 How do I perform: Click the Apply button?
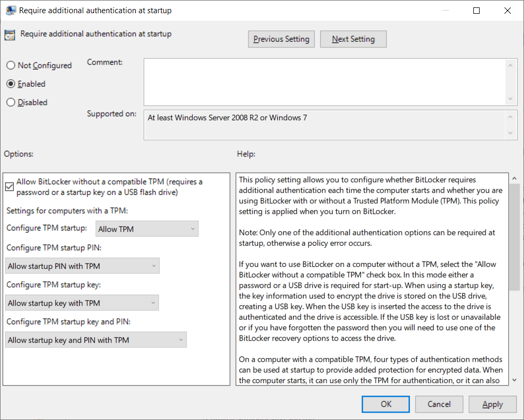click(x=493, y=404)
